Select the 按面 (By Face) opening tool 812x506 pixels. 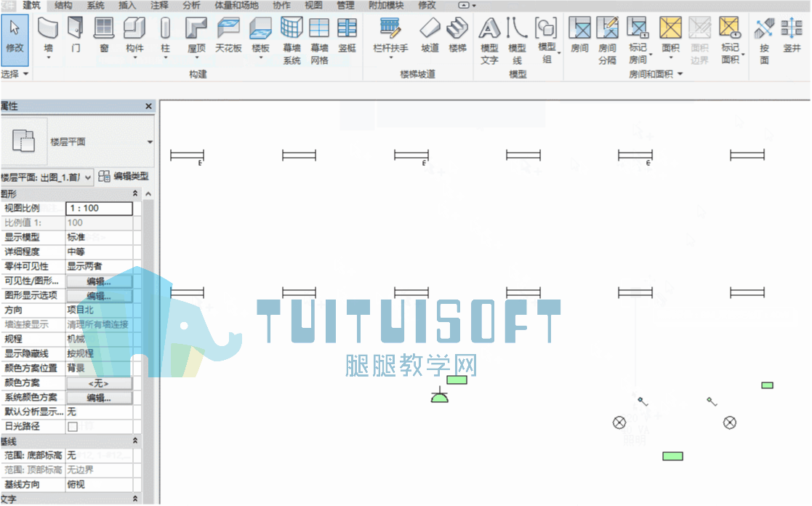(x=764, y=41)
